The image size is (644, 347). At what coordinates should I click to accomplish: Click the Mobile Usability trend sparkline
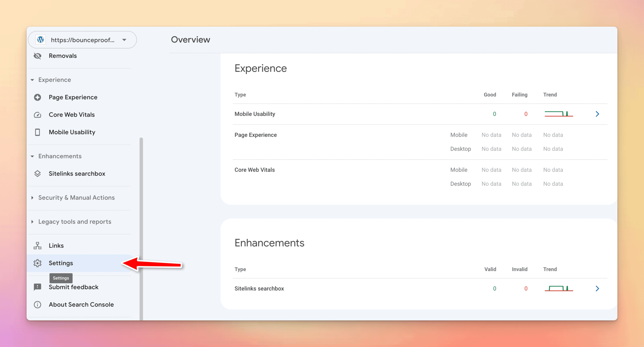click(559, 114)
